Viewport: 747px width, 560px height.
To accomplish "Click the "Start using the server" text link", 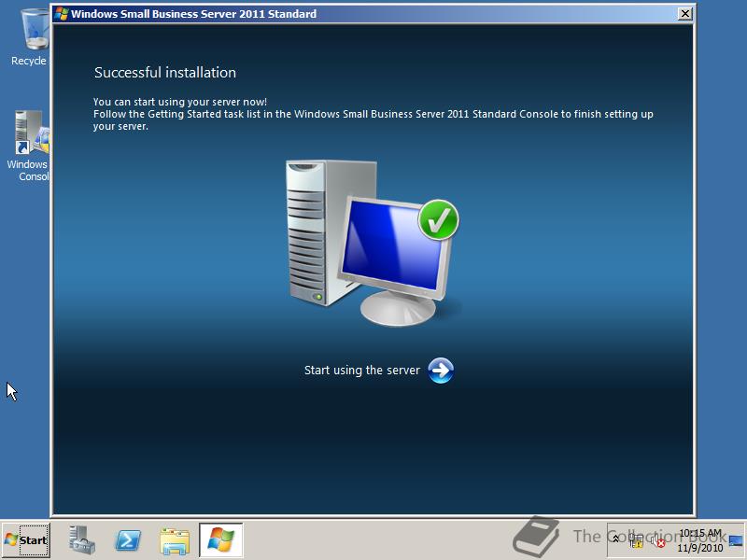I will (x=362, y=370).
